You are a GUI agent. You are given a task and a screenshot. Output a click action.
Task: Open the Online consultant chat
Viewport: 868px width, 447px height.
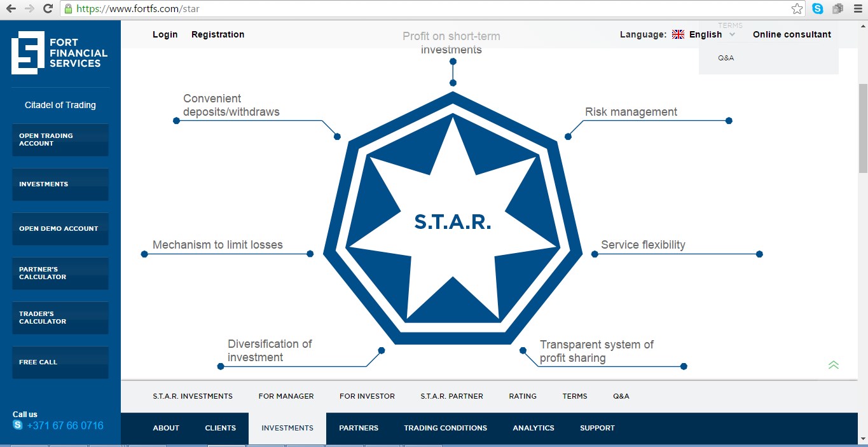(792, 35)
